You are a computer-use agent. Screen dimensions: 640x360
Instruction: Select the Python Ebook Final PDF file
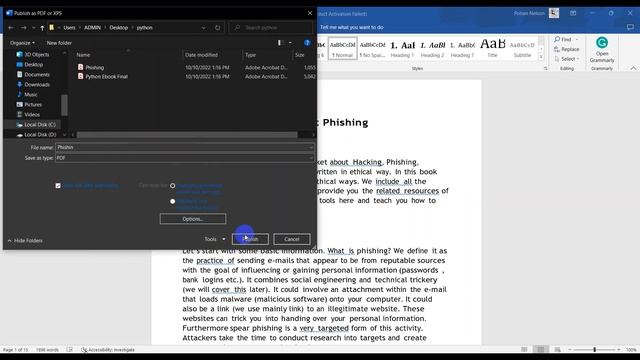103,76
